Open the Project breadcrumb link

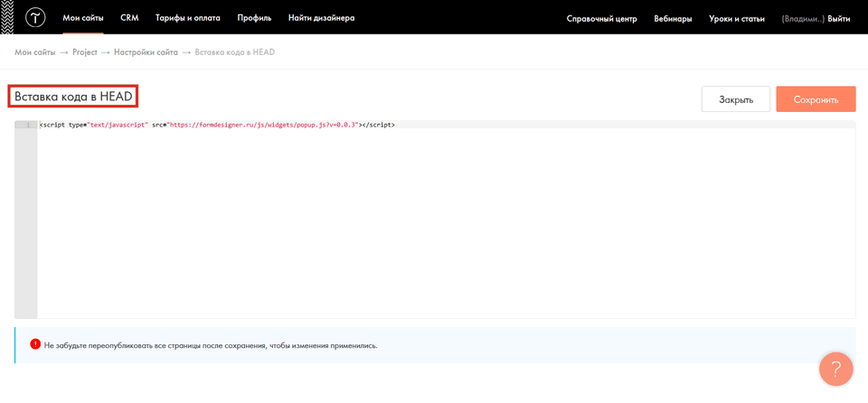[x=84, y=52]
